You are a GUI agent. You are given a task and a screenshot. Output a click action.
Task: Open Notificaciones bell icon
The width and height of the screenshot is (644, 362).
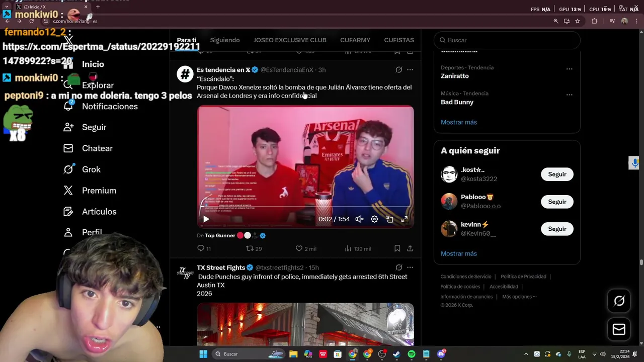tap(68, 106)
